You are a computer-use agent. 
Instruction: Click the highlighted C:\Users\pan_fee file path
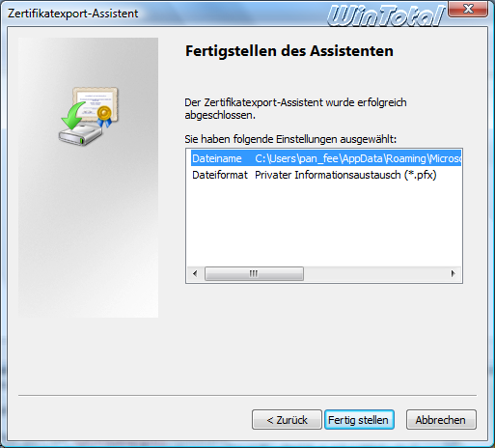(x=358, y=158)
